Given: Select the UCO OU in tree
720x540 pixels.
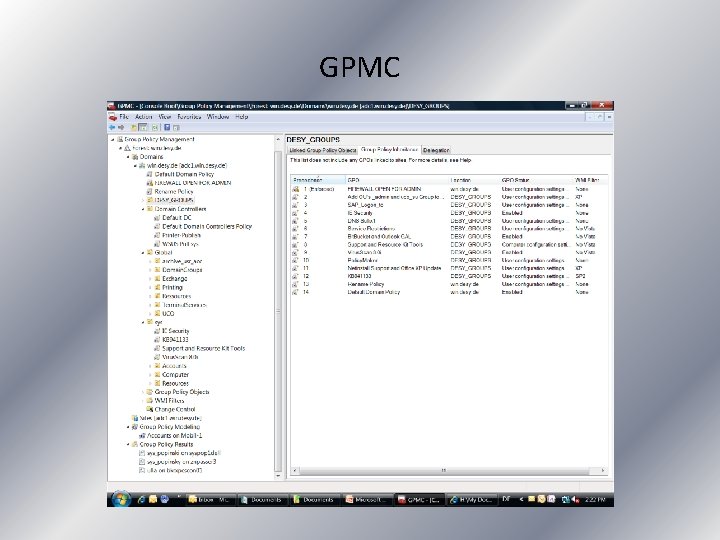Looking at the screenshot, I should [168, 314].
